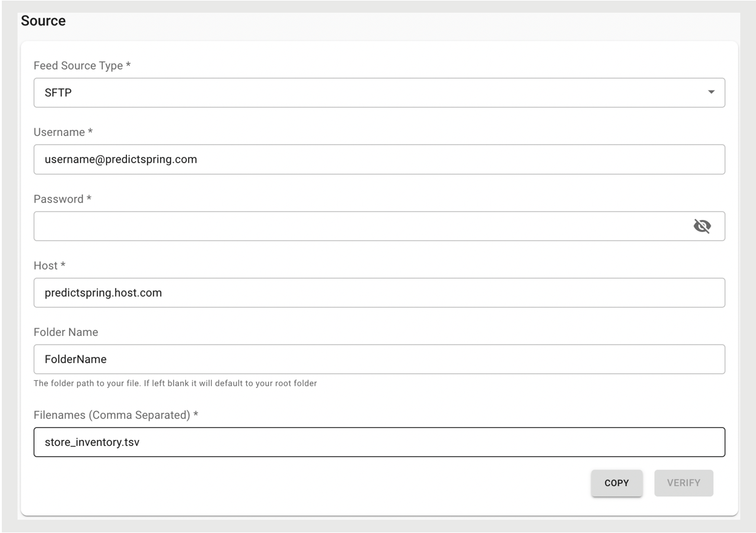The width and height of the screenshot is (756, 533).
Task: Click the Source heading
Action: pos(43,21)
